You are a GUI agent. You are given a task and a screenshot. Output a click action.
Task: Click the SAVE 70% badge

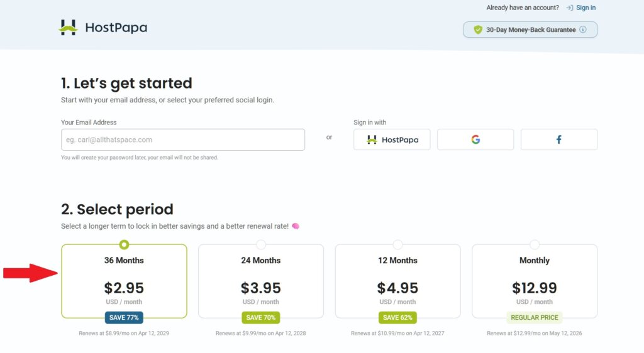pyautogui.click(x=261, y=318)
